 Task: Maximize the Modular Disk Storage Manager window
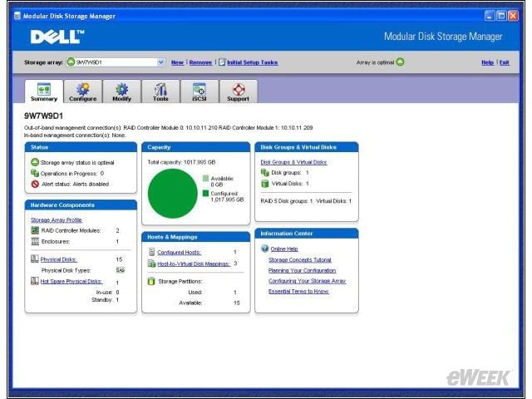(501, 16)
